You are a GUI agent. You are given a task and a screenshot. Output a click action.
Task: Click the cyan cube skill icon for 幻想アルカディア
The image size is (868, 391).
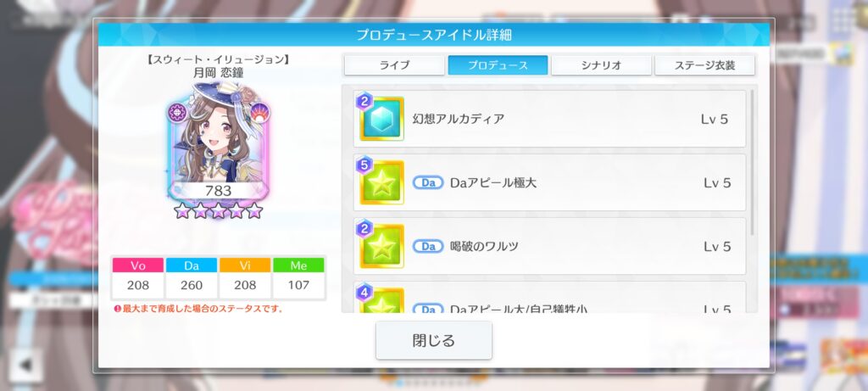click(x=382, y=119)
